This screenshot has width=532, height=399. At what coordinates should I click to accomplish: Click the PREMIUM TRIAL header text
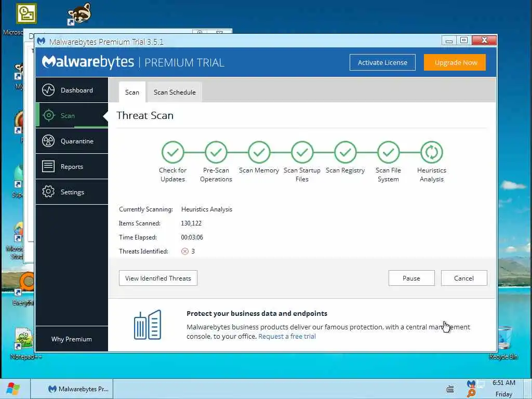(x=184, y=62)
